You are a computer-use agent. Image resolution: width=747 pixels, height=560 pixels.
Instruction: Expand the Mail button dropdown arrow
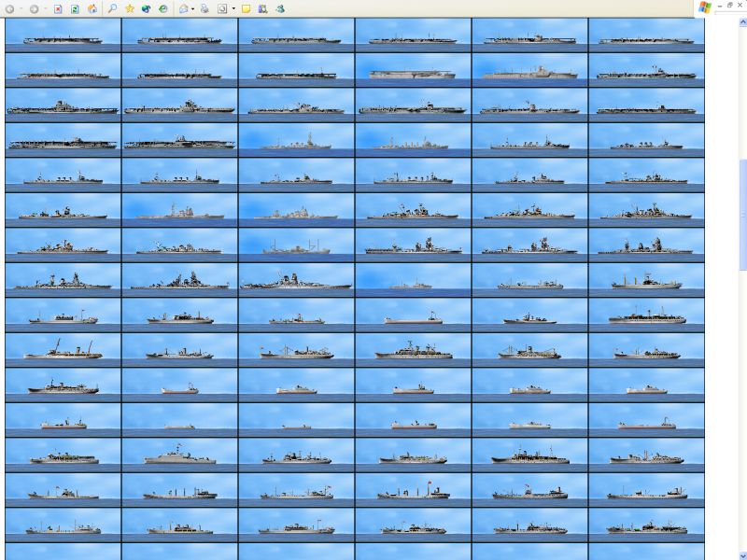pyautogui.click(x=192, y=9)
